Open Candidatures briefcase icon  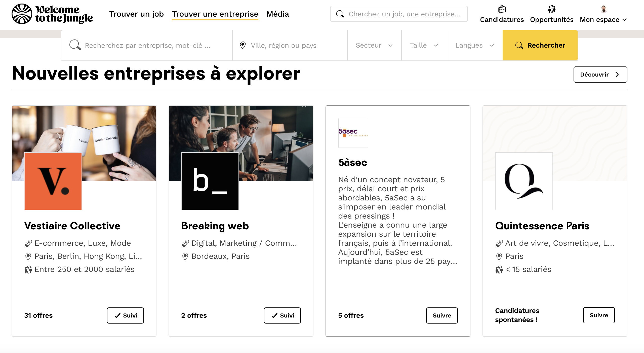[502, 9]
